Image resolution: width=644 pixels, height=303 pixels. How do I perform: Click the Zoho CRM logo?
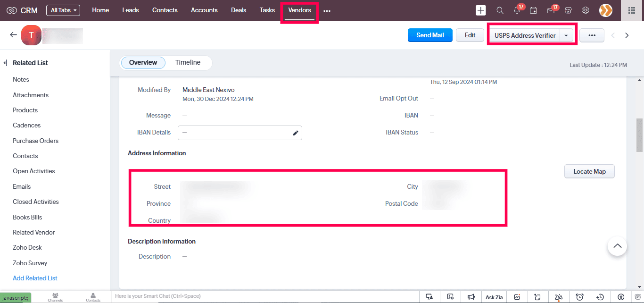(x=22, y=10)
